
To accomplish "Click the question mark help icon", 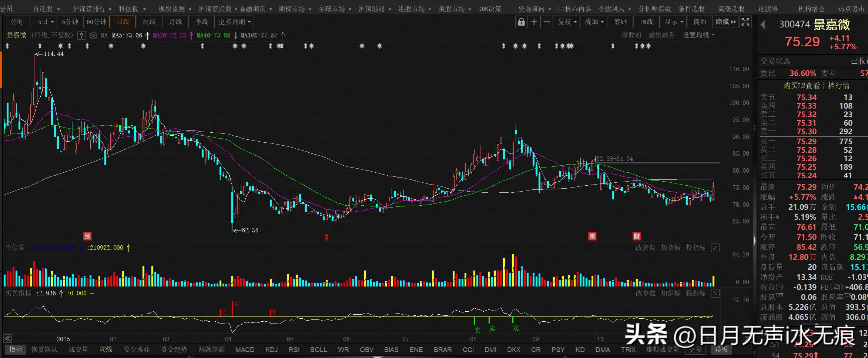I will click(81, 36).
